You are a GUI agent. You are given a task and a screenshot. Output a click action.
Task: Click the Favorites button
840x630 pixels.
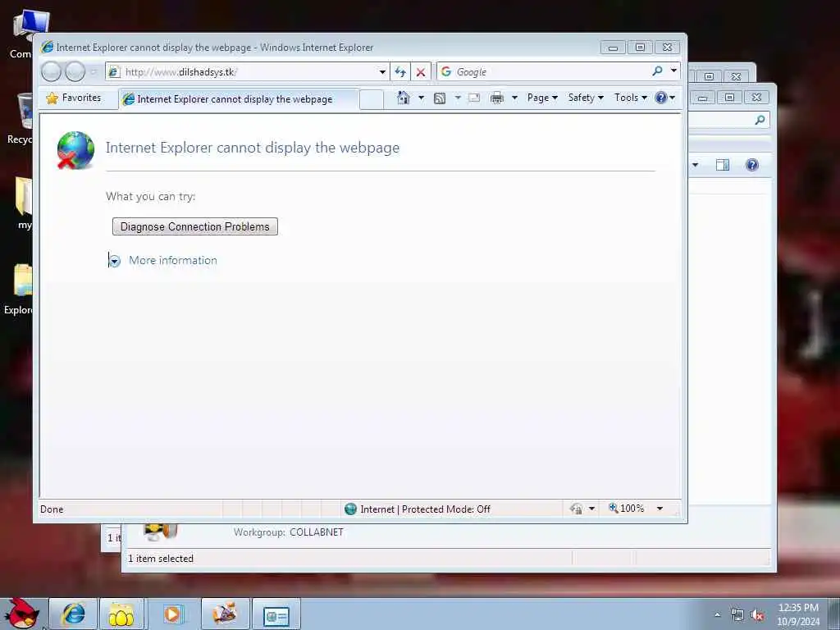click(74, 98)
